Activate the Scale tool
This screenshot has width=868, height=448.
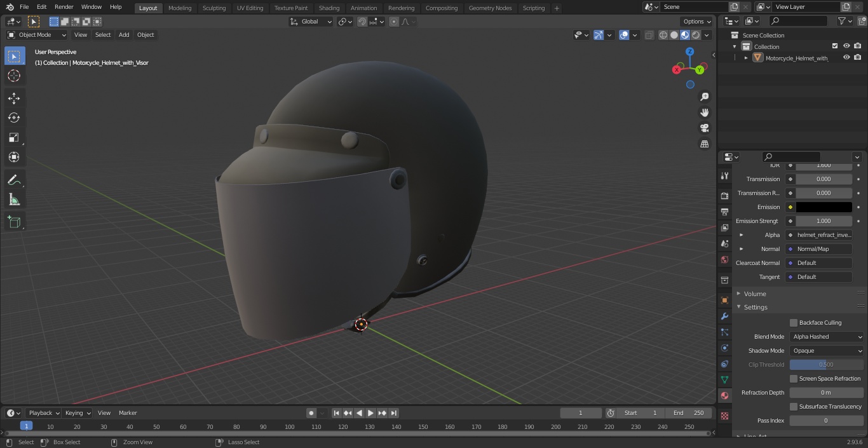click(14, 137)
